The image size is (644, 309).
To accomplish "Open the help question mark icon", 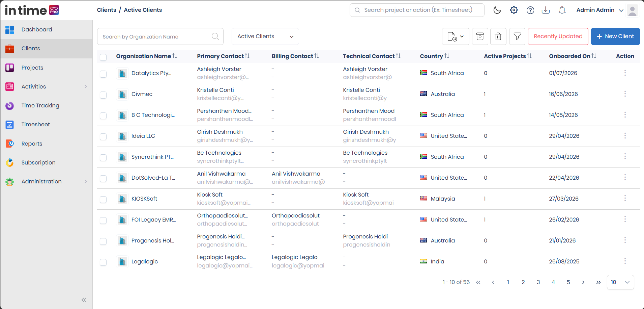I will click(530, 10).
